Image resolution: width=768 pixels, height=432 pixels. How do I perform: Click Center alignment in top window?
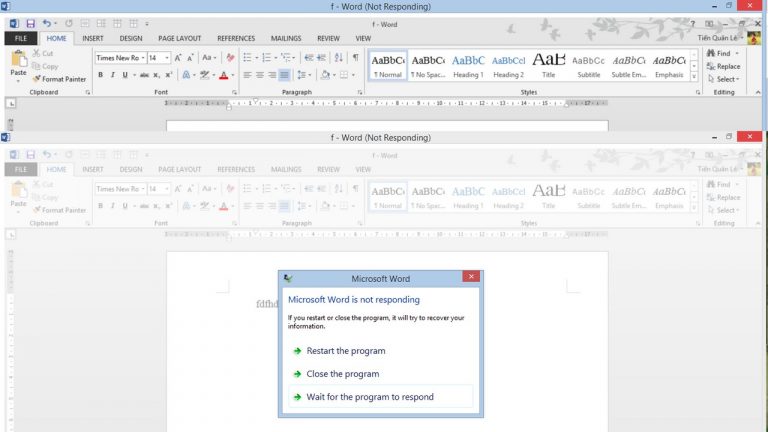click(x=260, y=75)
